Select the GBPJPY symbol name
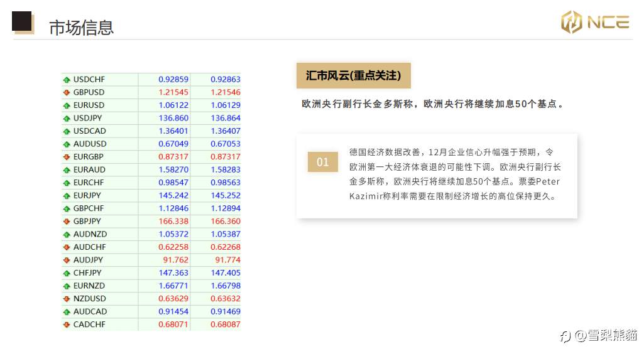This screenshot has height=359, width=644. [87, 221]
